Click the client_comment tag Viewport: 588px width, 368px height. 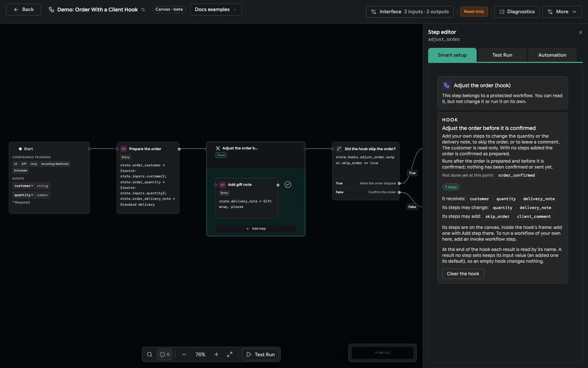[534, 216]
